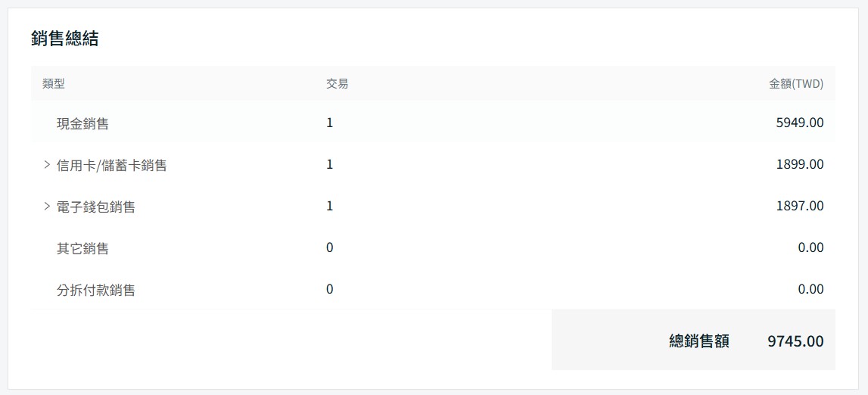868x395 pixels.
Task: Click transaction count for 分拆付款銷售
Action: [329, 289]
